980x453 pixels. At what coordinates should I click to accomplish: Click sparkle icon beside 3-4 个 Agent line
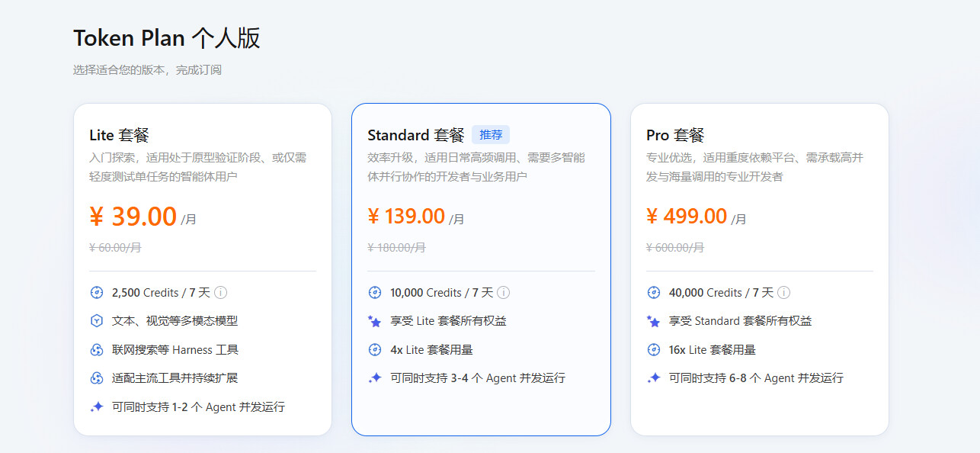point(375,378)
